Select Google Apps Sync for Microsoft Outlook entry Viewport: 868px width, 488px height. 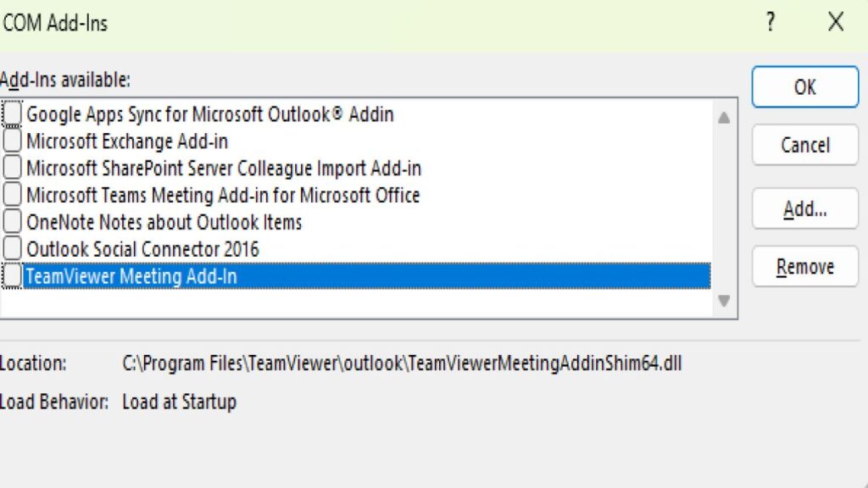[210, 114]
